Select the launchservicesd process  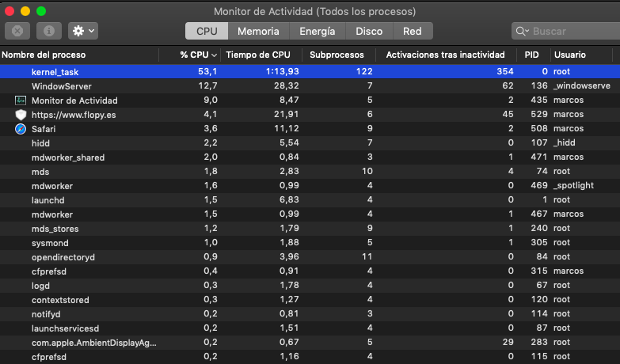65,328
